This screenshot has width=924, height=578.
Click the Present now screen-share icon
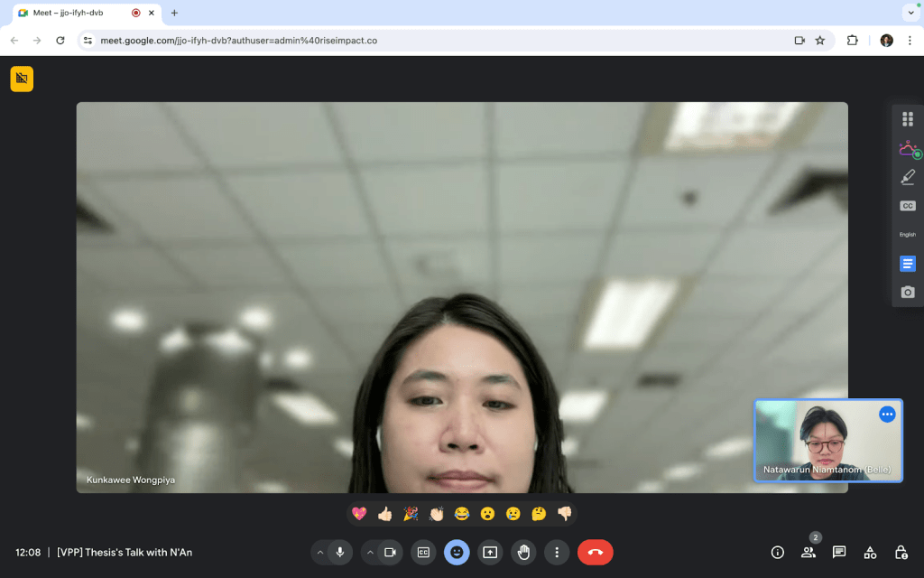(490, 552)
